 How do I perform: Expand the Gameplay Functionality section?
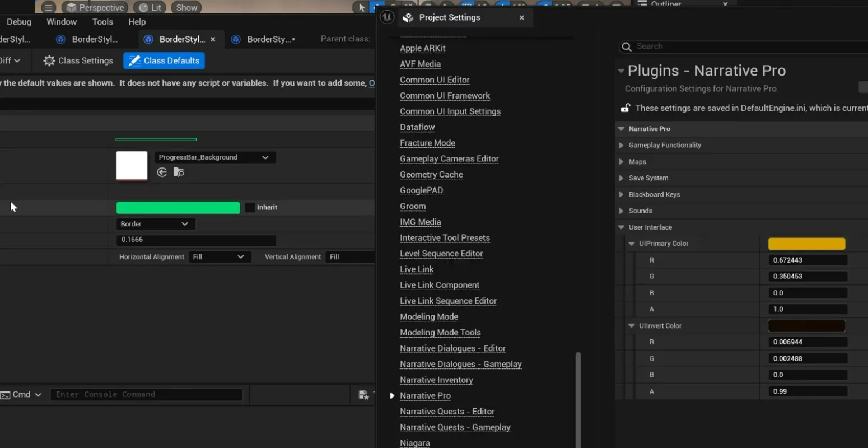621,145
